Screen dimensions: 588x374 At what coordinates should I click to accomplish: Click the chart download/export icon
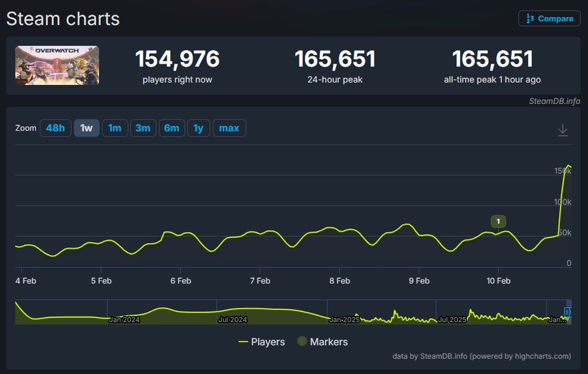point(563,128)
